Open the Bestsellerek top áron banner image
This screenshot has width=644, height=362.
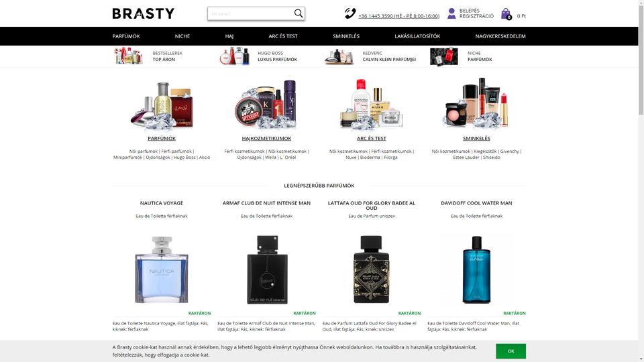(129, 56)
